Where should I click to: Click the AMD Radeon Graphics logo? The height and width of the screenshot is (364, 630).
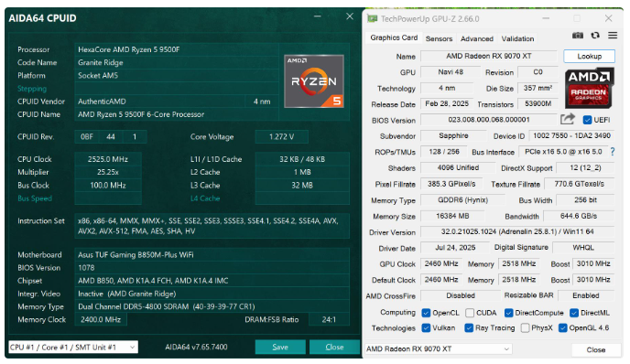(x=589, y=88)
